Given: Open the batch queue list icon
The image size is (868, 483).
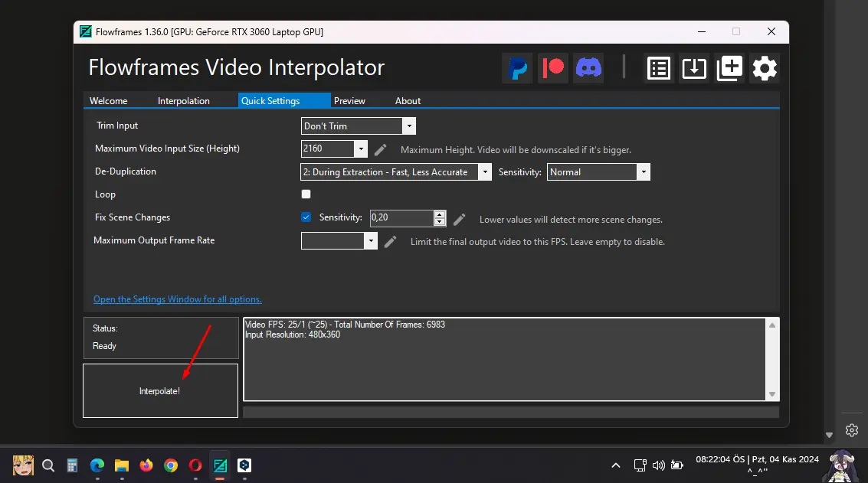Looking at the screenshot, I should point(659,69).
